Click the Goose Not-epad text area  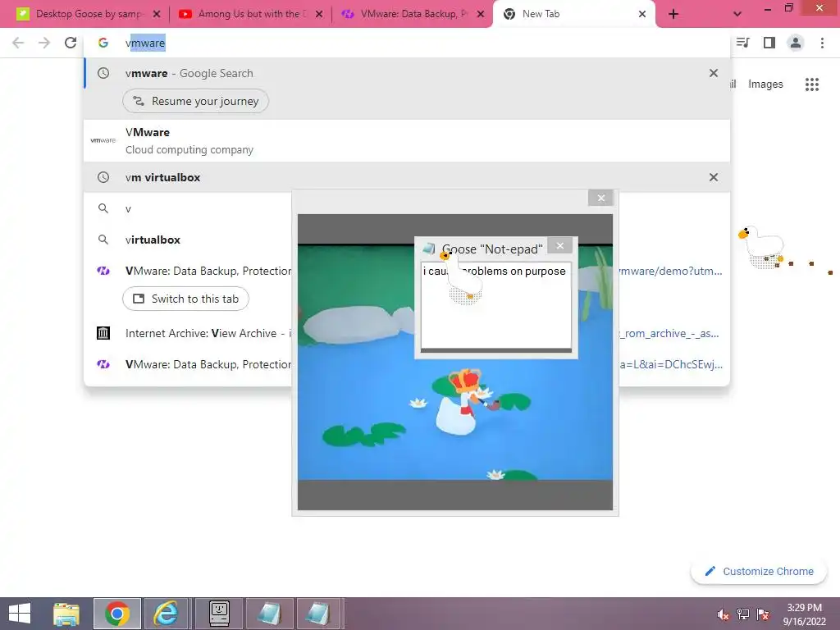pyautogui.click(x=496, y=305)
